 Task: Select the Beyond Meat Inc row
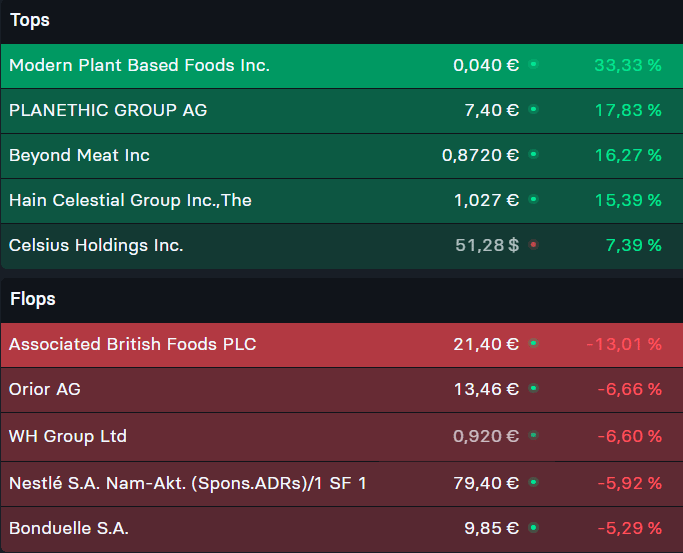(x=79, y=155)
